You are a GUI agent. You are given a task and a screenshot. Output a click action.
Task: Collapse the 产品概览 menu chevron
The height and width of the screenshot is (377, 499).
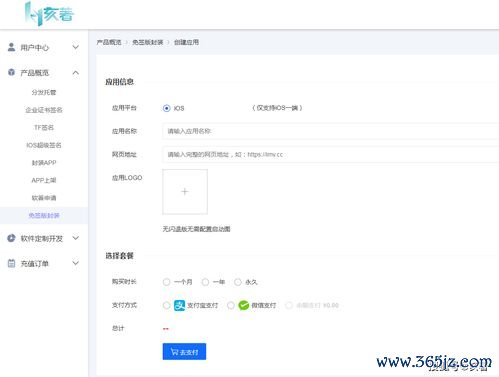click(76, 72)
